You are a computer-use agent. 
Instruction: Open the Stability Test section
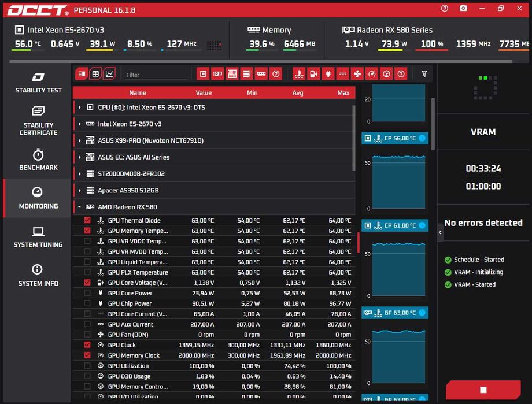tap(38, 83)
